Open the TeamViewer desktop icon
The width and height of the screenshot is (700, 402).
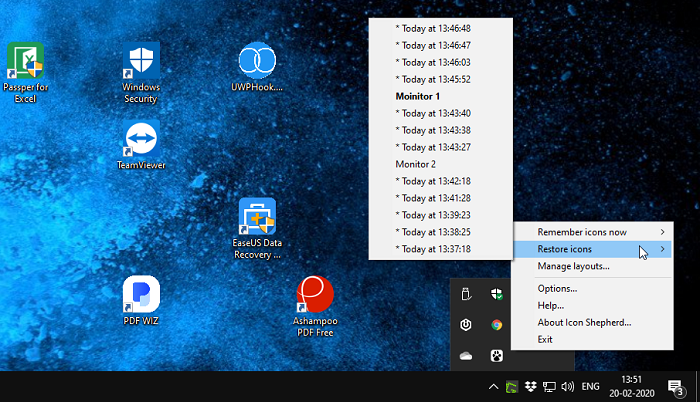point(141,141)
